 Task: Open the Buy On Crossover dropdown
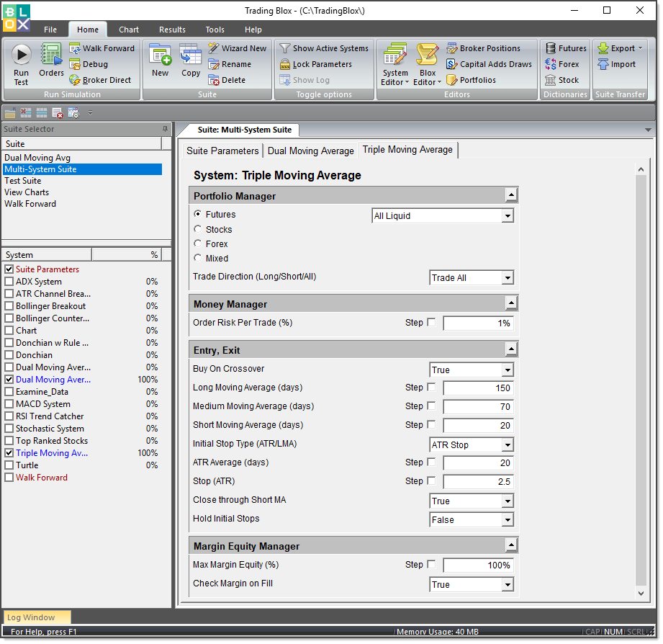pyautogui.click(x=508, y=370)
